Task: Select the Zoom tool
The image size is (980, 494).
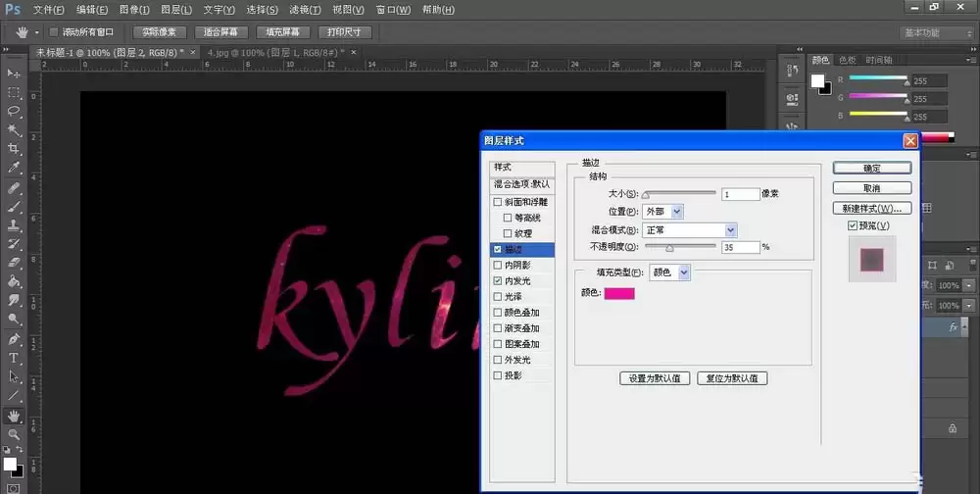Action: [14, 434]
